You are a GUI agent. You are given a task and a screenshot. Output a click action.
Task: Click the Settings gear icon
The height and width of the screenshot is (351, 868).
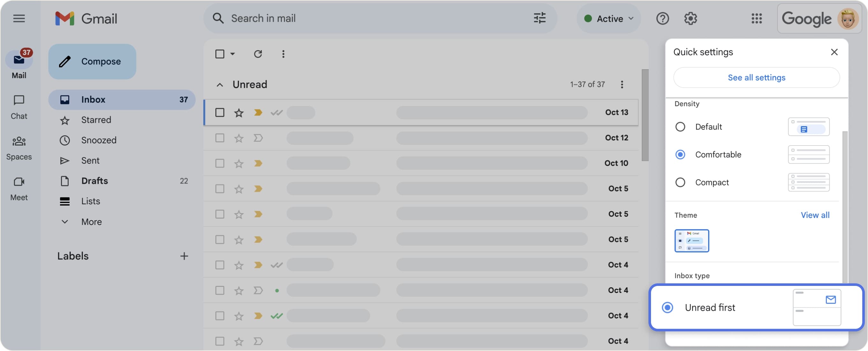click(690, 19)
